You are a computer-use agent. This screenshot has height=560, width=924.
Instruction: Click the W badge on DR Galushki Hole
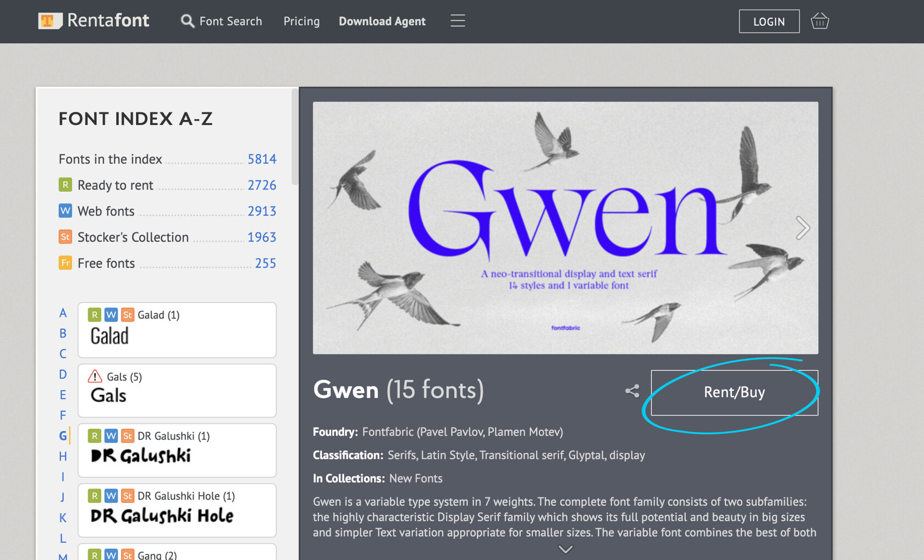111,496
